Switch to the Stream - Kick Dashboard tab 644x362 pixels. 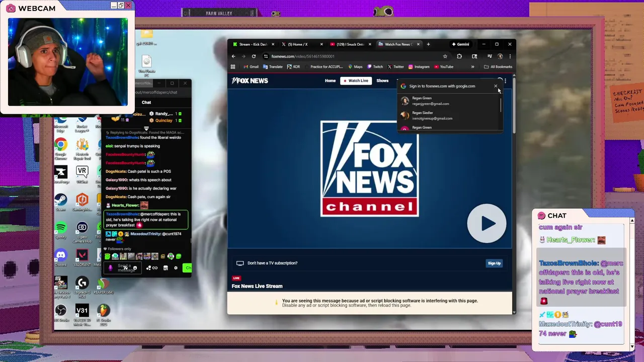click(x=254, y=44)
